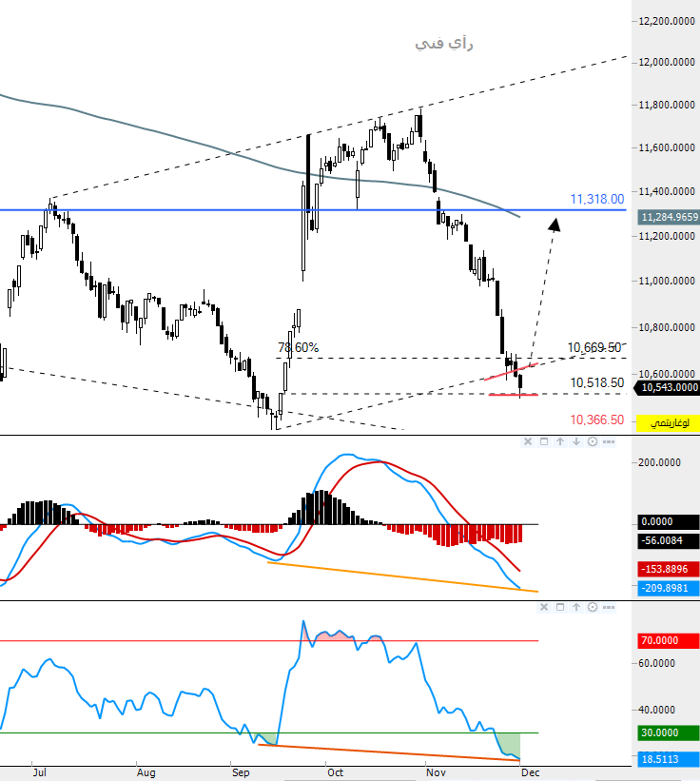Viewport: 700px width, 781px height.
Task: Select the orange RSI divergence trendline
Action: point(388,752)
